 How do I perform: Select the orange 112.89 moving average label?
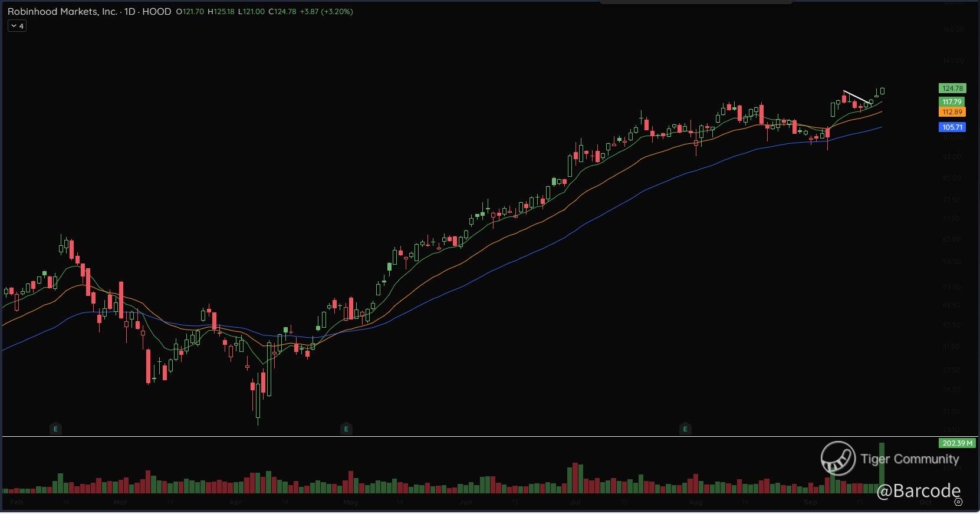click(x=952, y=112)
